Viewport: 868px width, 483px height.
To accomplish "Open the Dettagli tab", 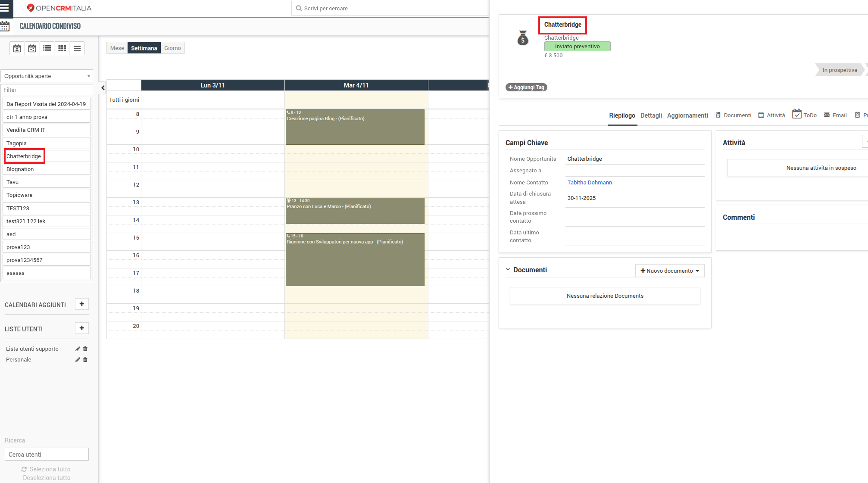I will pos(651,115).
